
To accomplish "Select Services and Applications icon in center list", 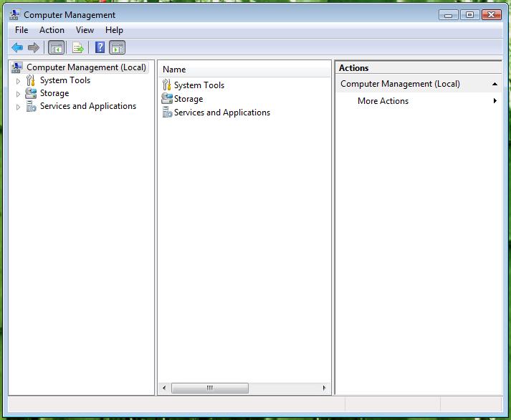I will (x=167, y=112).
